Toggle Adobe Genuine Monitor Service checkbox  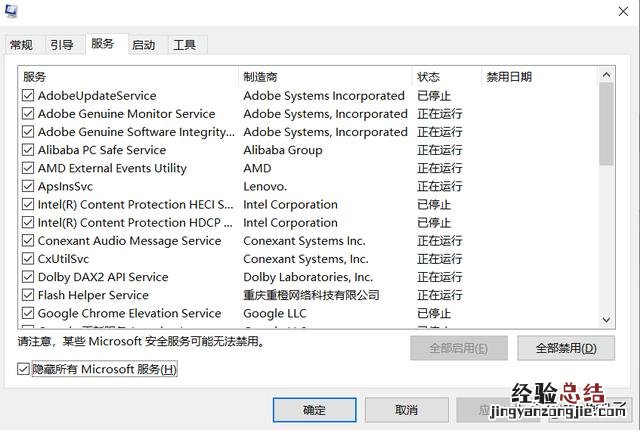[x=28, y=114]
